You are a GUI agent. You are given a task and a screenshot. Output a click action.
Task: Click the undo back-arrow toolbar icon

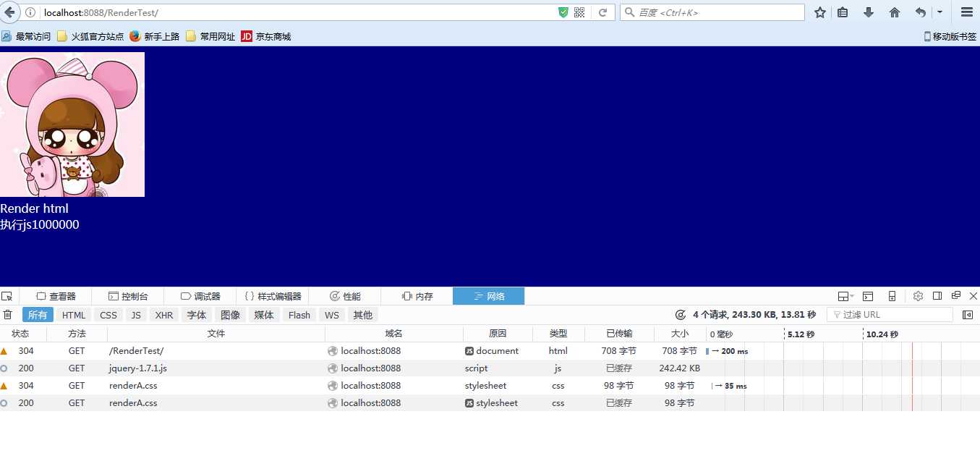[x=920, y=12]
